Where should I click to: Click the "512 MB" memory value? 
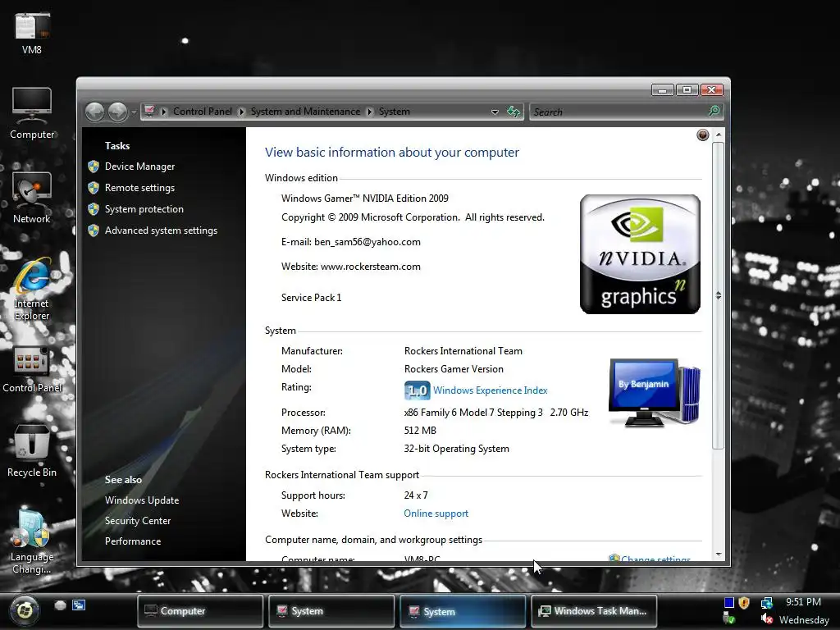[x=420, y=431]
